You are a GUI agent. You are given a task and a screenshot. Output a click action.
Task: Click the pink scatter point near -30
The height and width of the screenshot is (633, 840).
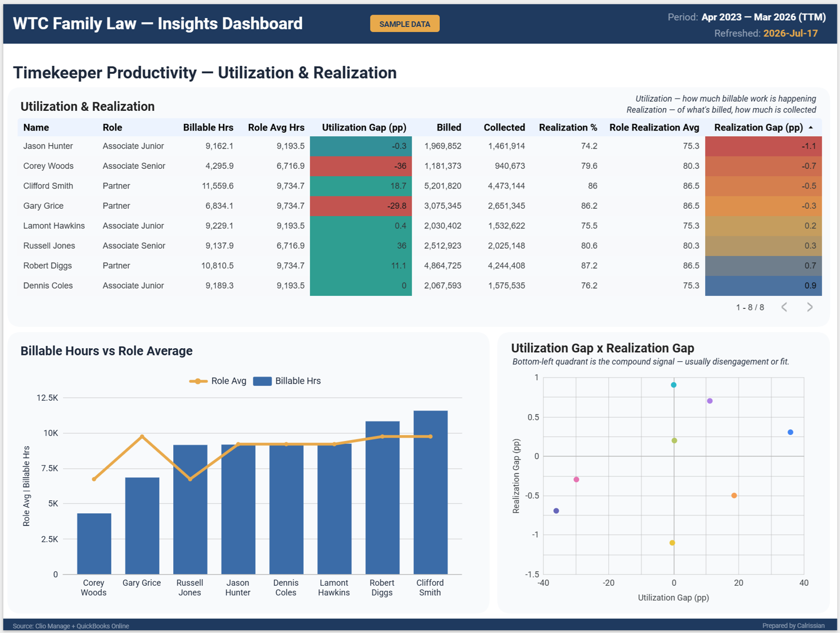(x=576, y=479)
